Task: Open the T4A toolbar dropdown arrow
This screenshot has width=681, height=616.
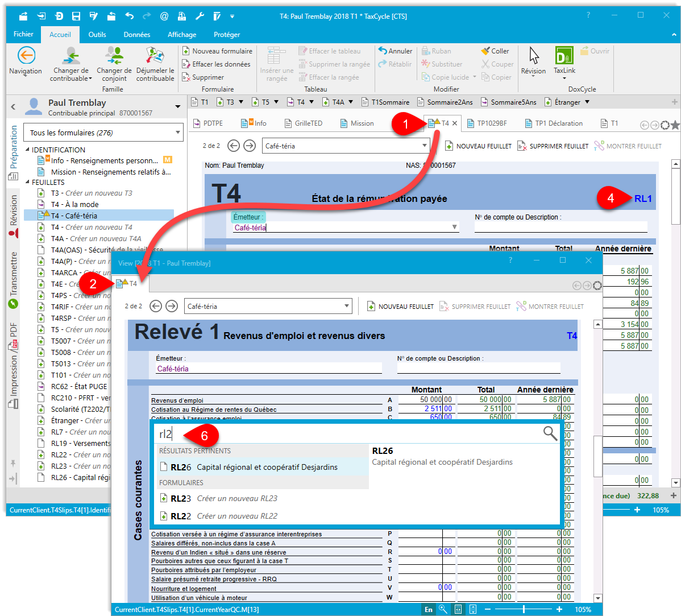Action: click(x=351, y=102)
